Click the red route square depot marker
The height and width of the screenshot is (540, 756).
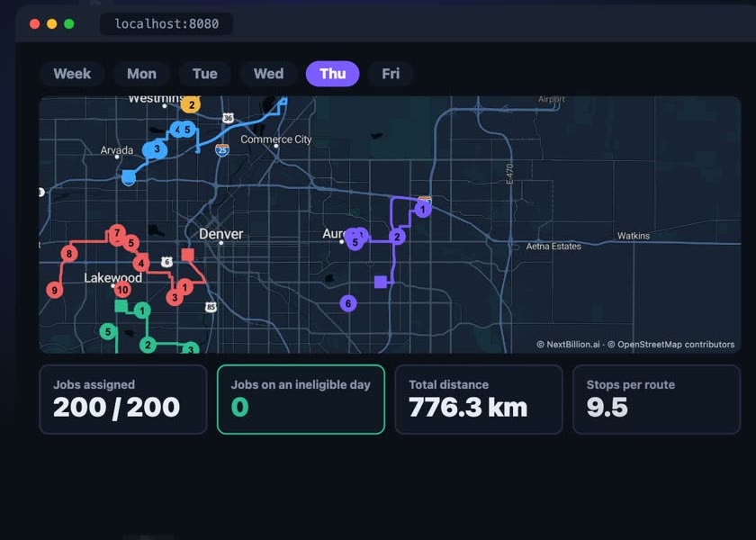click(187, 255)
